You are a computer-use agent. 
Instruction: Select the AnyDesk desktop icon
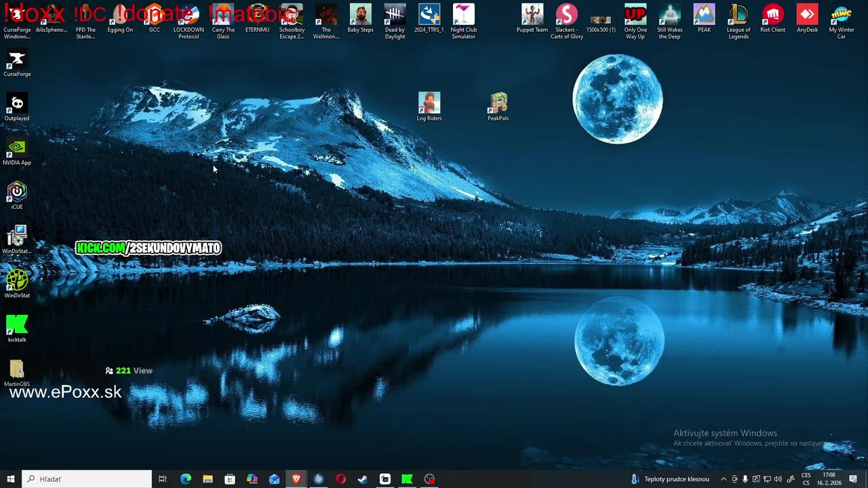click(x=807, y=19)
